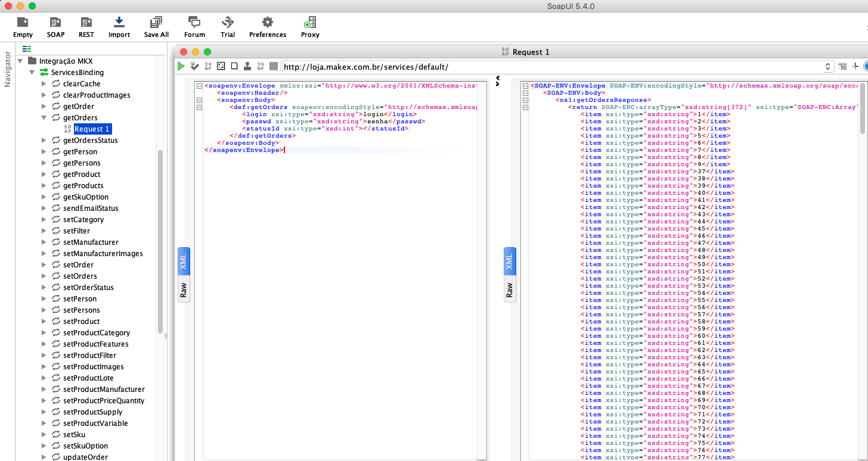This screenshot has height=461, width=868.
Task: Expand the getProducts tree node
Action: [44, 186]
